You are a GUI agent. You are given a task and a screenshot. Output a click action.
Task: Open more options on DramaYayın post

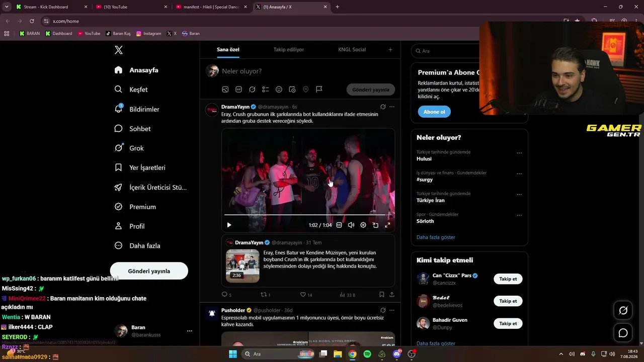392,107
